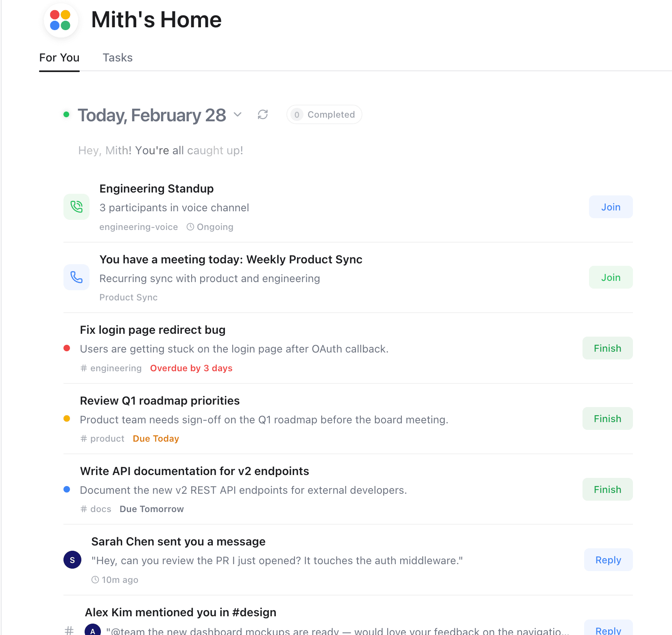Click Alex Kim's avatar icon

[93, 630]
